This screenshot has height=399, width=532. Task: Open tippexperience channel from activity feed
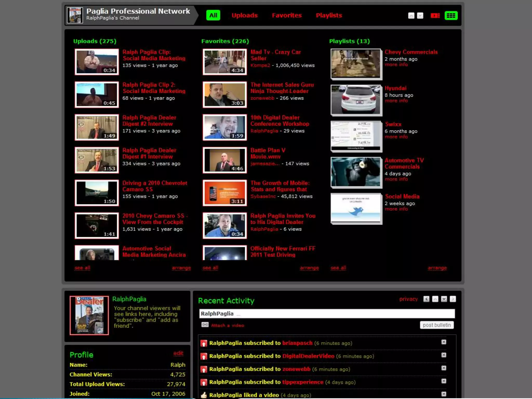coord(303,382)
